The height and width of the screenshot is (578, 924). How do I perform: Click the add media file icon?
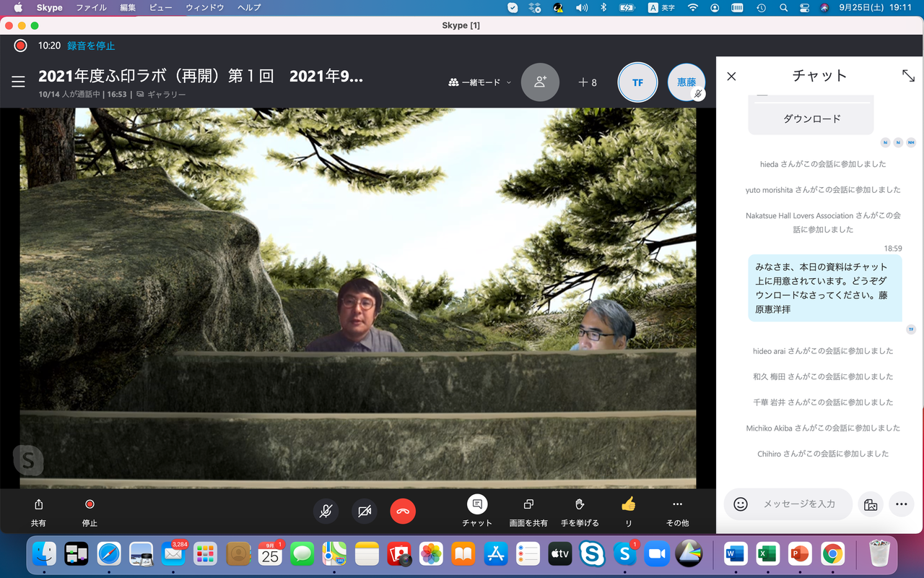tap(871, 504)
